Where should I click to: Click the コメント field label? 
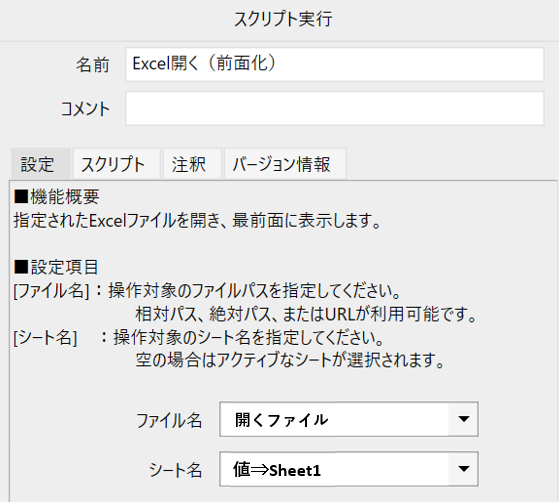point(85,109)
